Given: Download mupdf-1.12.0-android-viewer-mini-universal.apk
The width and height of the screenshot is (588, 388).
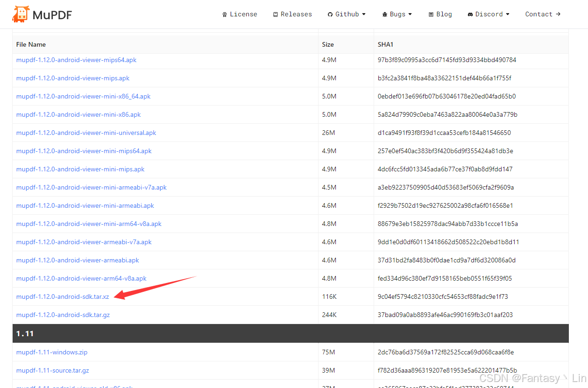Looking at the screenshot, I should pos(86,133).
